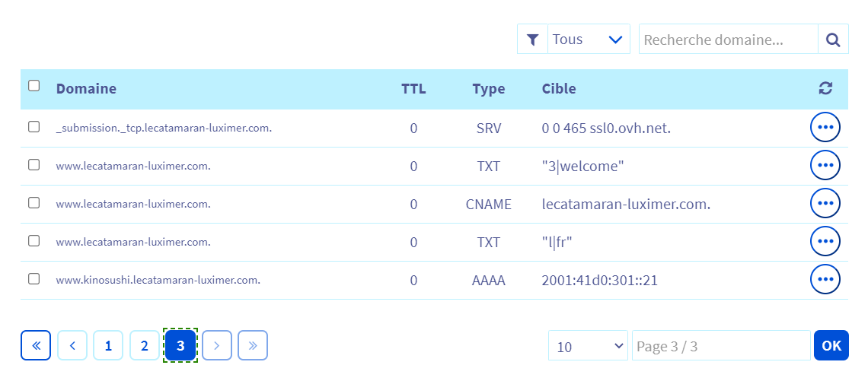The image size is (868, 381).
Task: Click the search magnifier icon
Action: point(833,40)
